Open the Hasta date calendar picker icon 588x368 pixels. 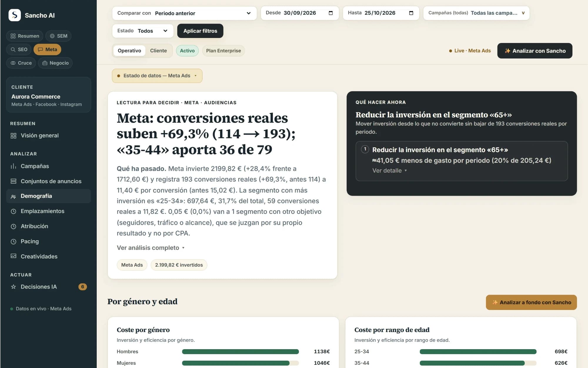[411, 13]
